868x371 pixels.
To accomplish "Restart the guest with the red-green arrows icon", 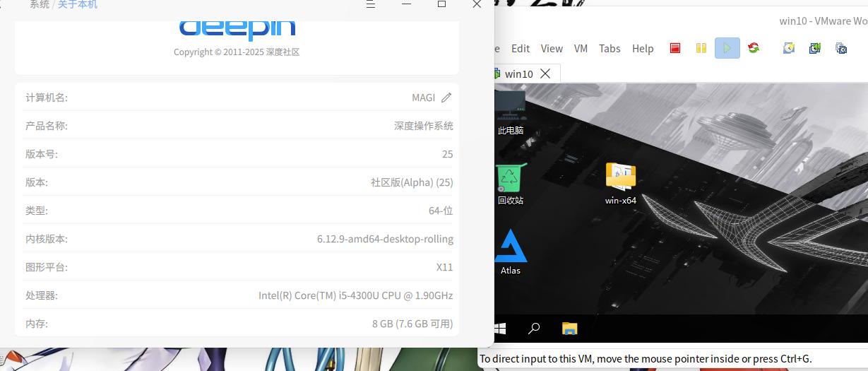I will pyautogui.click(x=754, y=48).
